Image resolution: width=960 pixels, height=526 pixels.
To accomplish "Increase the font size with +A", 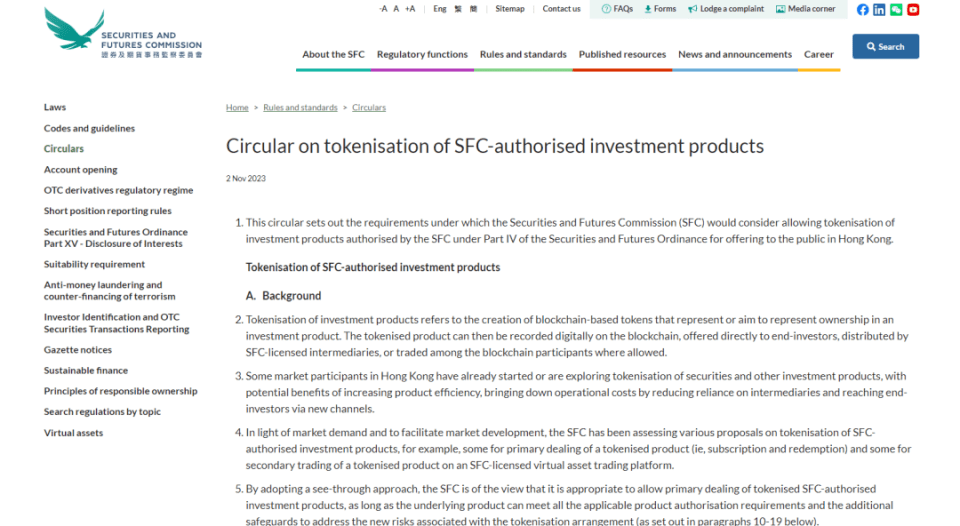I will (410, 9).
